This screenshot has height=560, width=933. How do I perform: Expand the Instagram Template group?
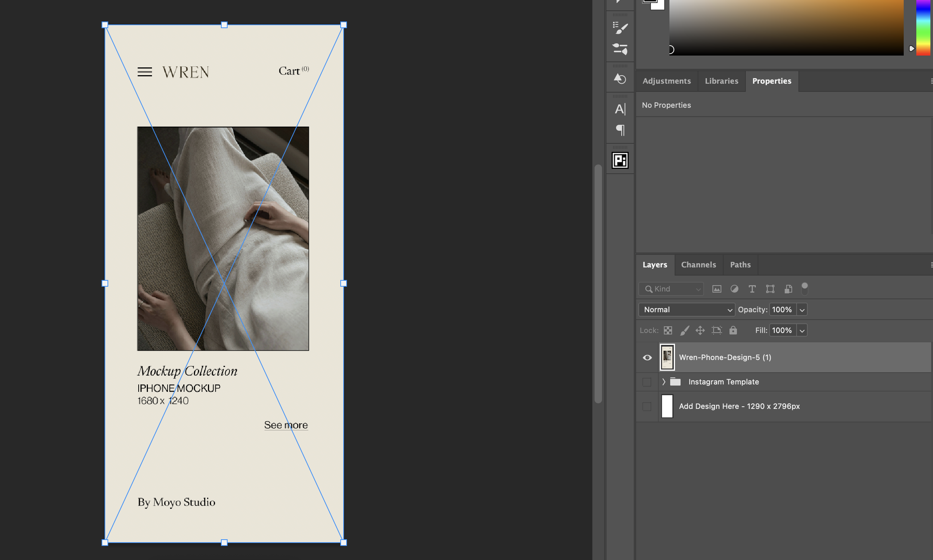click(x=664, y=381)
